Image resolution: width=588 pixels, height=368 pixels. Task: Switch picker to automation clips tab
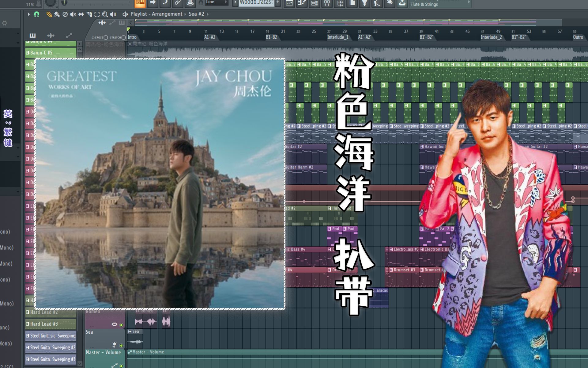tap(69, 36)
